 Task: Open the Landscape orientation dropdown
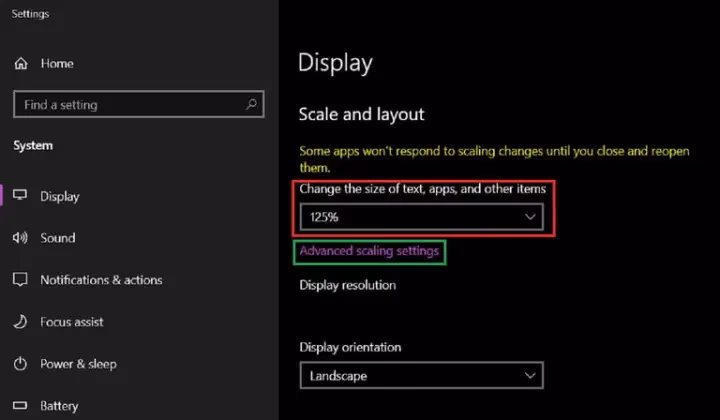[x=422, y=375]
